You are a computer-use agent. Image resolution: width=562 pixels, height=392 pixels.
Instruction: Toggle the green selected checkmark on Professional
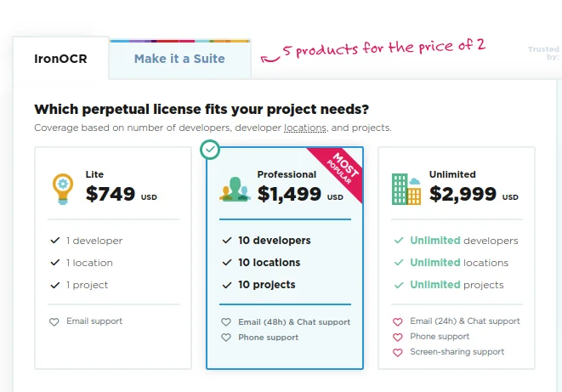tap(211, 151)
